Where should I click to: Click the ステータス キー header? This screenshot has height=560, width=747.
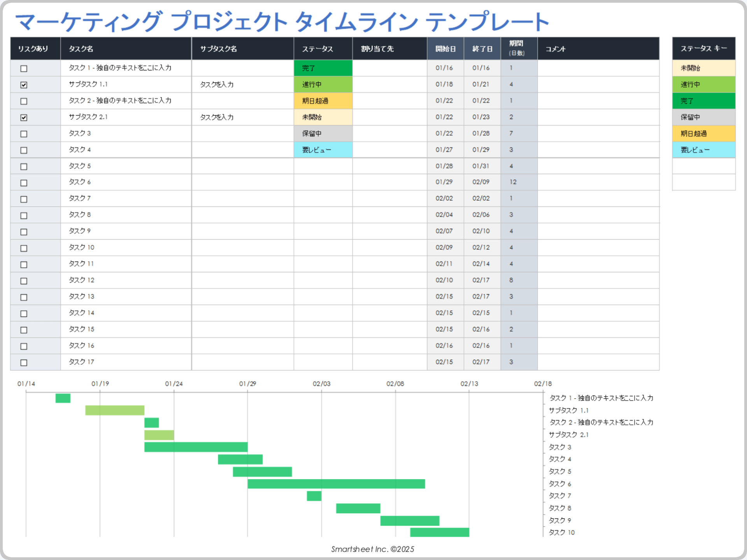[703, 49]
